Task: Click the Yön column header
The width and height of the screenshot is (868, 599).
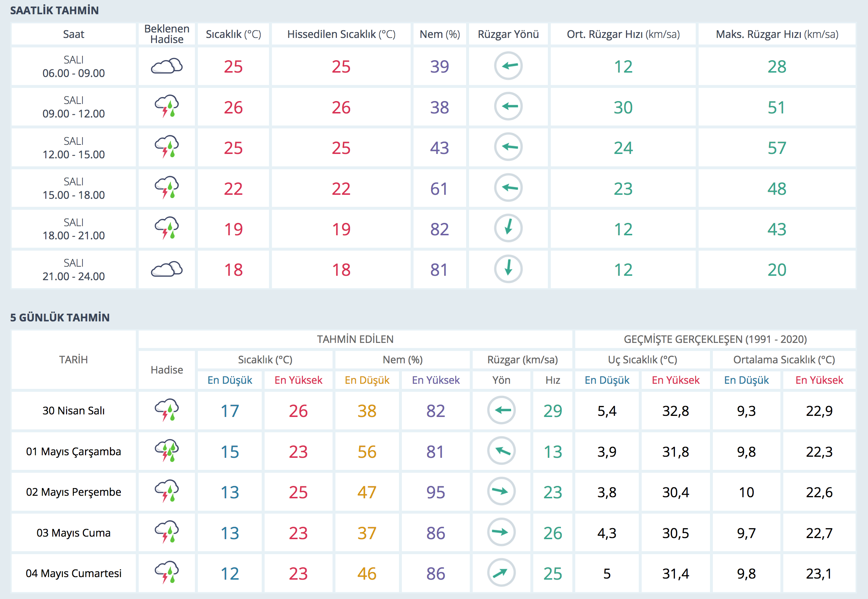Action: (x=501, y=380)
